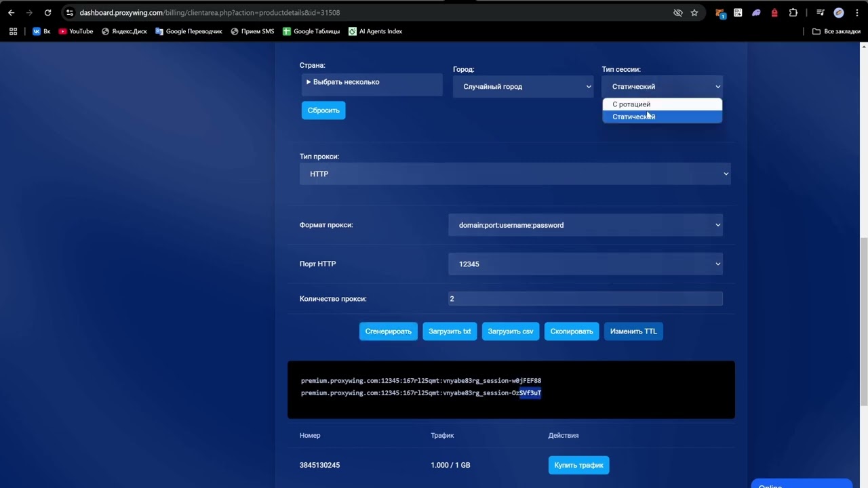
Task: Open the media playback controls icon
Action: tap(821, 13)
